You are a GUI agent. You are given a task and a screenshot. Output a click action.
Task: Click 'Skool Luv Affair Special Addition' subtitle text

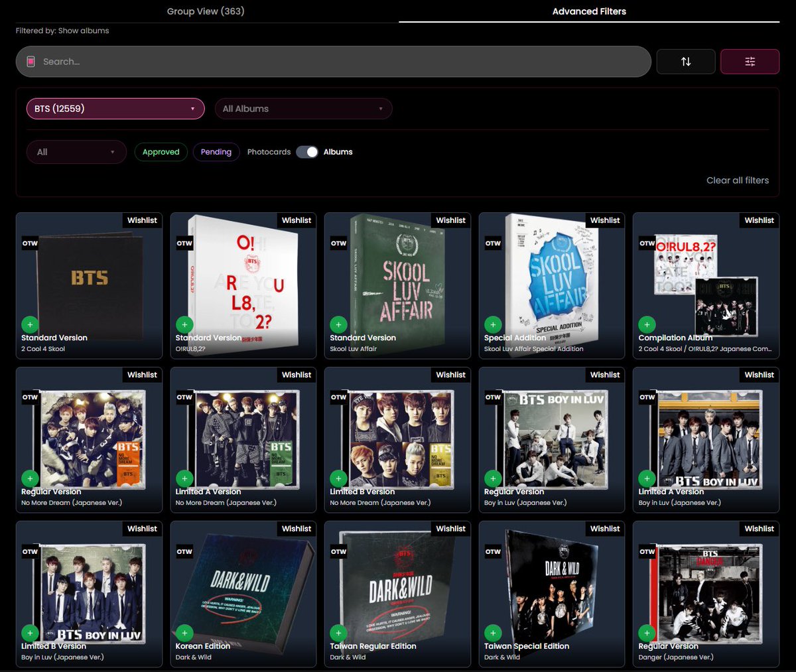pos(534,349)
